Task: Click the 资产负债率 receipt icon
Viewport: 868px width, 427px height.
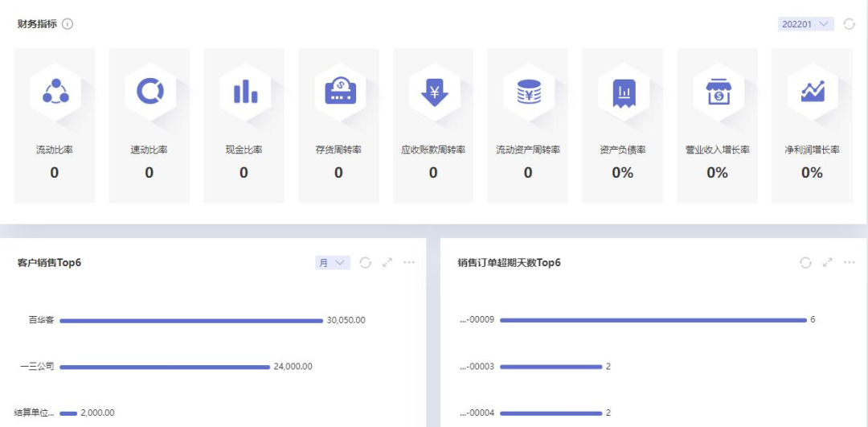Action: [623, 92]
